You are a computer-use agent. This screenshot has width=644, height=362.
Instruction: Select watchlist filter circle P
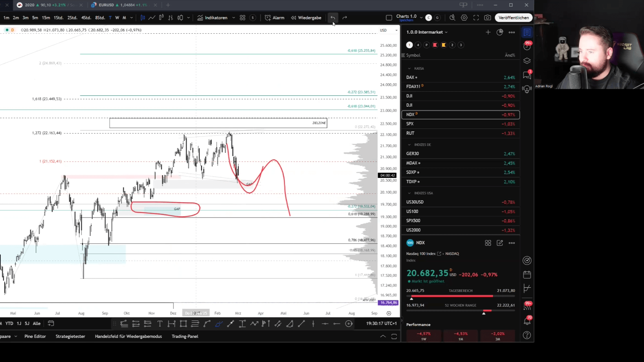click(x=427, y=45)
